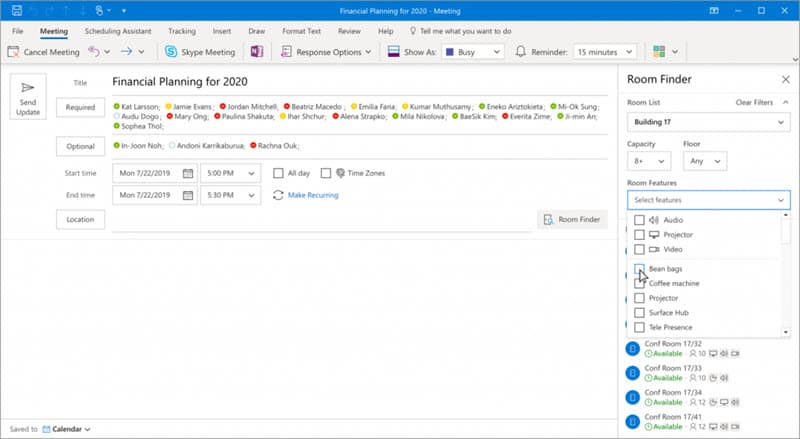Image resolution: width=800 pixels, height=439 pixels.
Task: Check the Tele Presence feature
Action: click(639, 327)
